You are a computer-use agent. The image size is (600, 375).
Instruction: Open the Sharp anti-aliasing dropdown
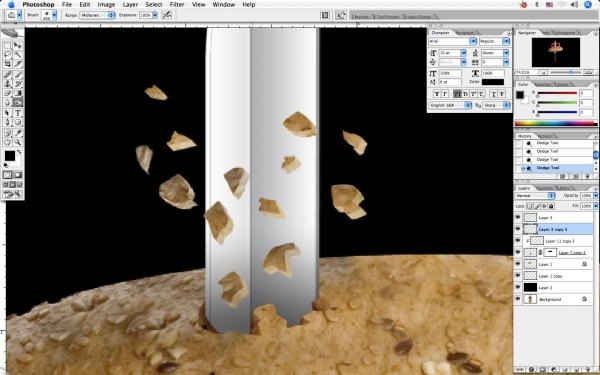pos(496,105)
